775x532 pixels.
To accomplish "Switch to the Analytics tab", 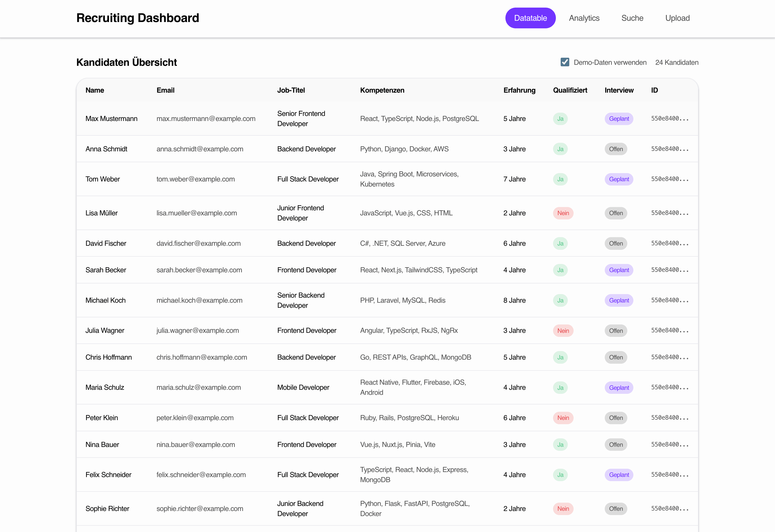I will point(584,18).
